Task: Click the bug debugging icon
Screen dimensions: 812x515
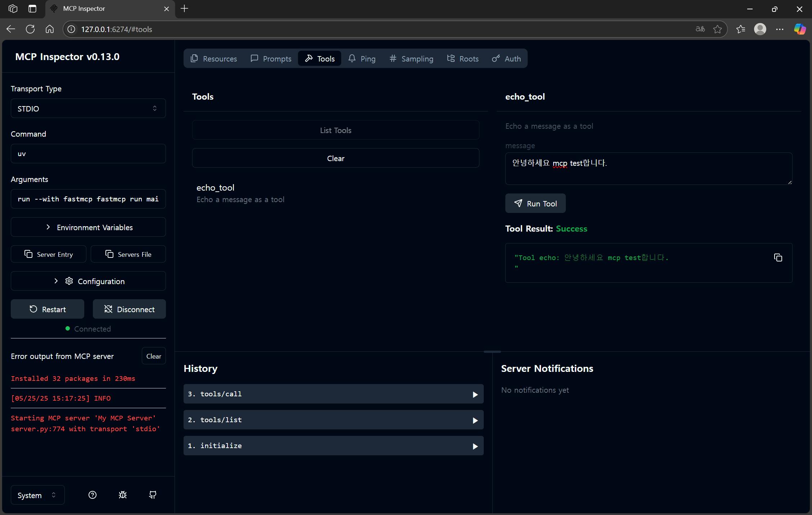Action: click(123, 495)
